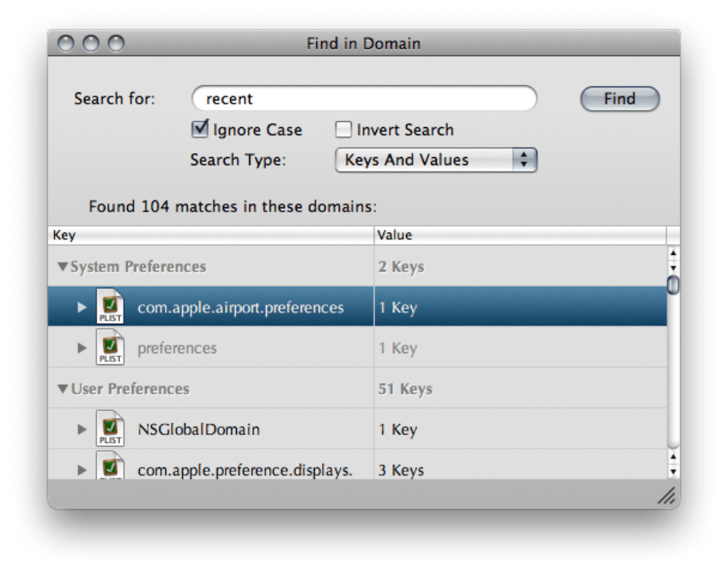Grab the window resize grip corner
This screenshot has width=728, height=575.
[x=667, y=496]
